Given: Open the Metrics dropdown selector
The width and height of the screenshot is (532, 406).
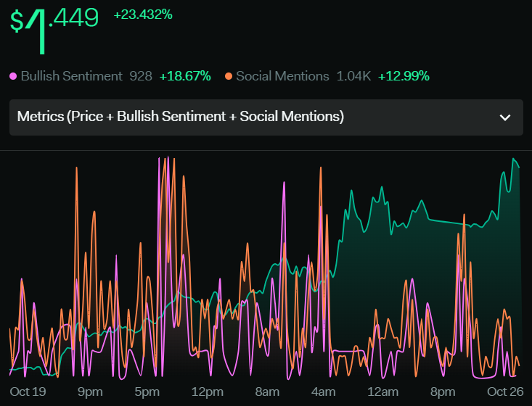Looking at the screenshot, I should click(x=266, y=117).
